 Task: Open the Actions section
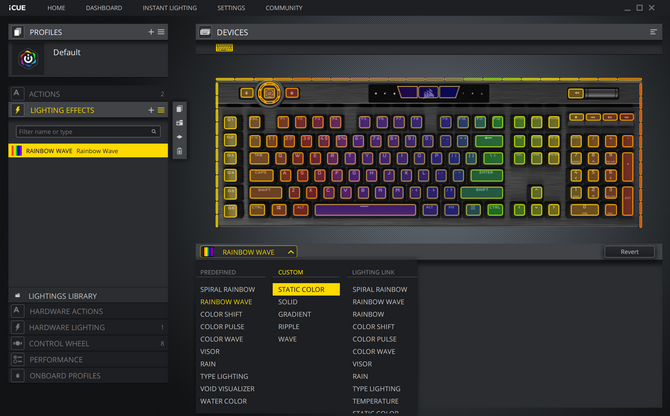tap(88, 94)
